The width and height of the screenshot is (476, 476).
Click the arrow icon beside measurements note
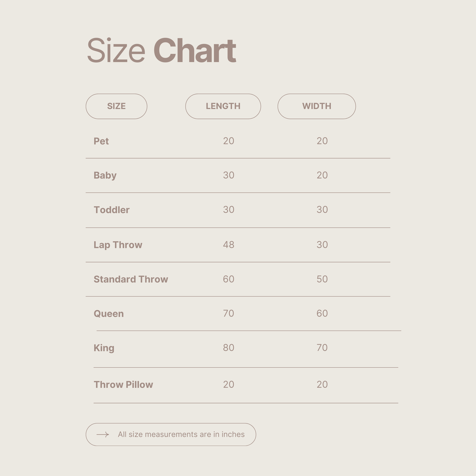tap(102, 434)
